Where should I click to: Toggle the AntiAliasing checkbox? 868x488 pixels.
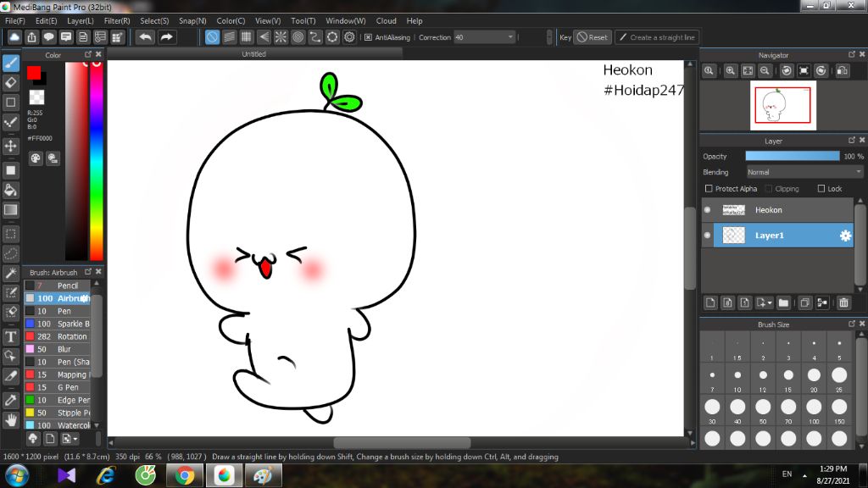pyautogui.click(x=368, y=37)
